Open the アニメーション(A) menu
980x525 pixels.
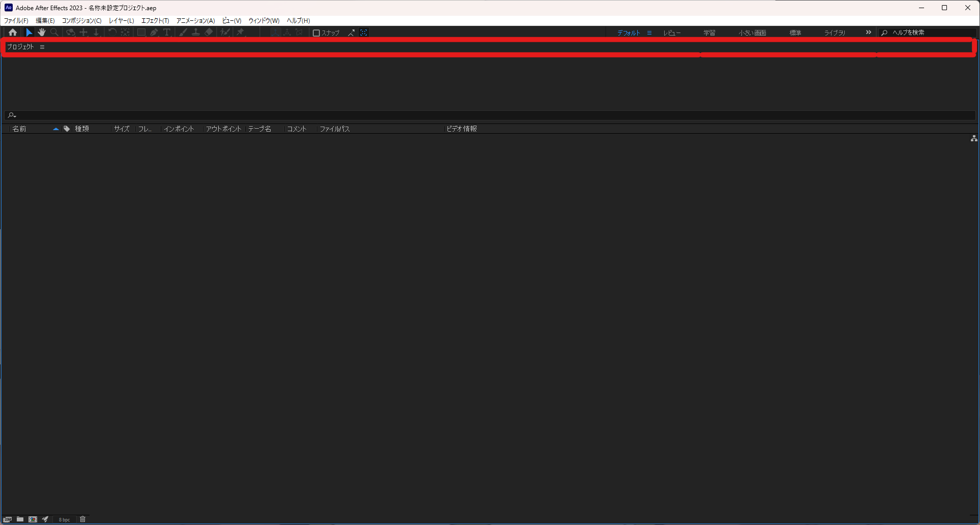pyautogui.click(x=196, y=21)
